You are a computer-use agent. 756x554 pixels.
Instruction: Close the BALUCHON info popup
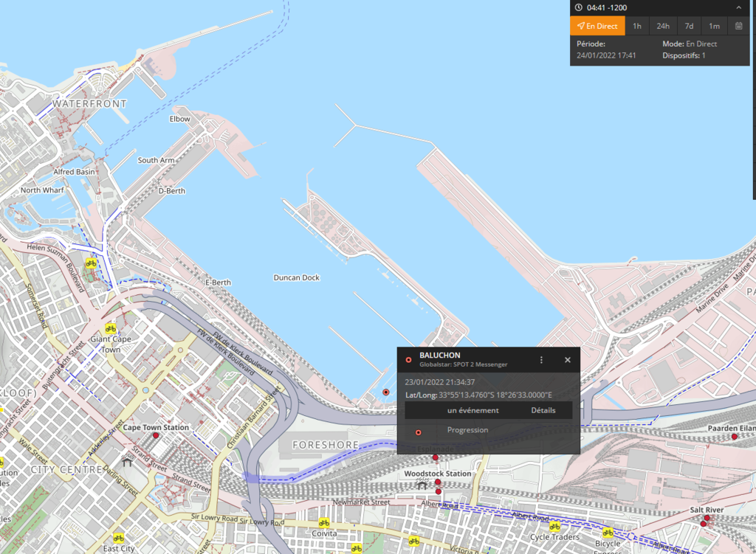pyautogui.click(x=568, y=360)
